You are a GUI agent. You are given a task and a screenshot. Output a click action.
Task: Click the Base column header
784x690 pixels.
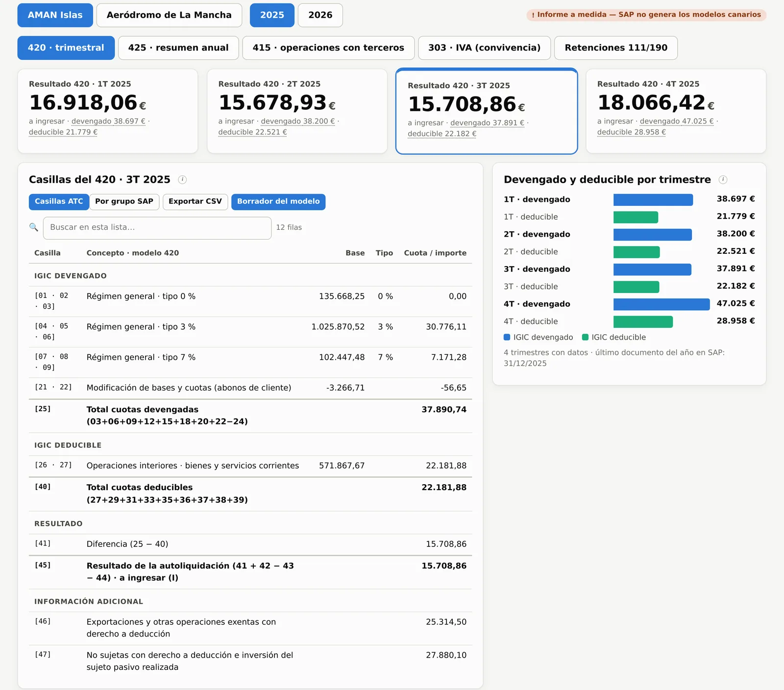tap(355, 253)
